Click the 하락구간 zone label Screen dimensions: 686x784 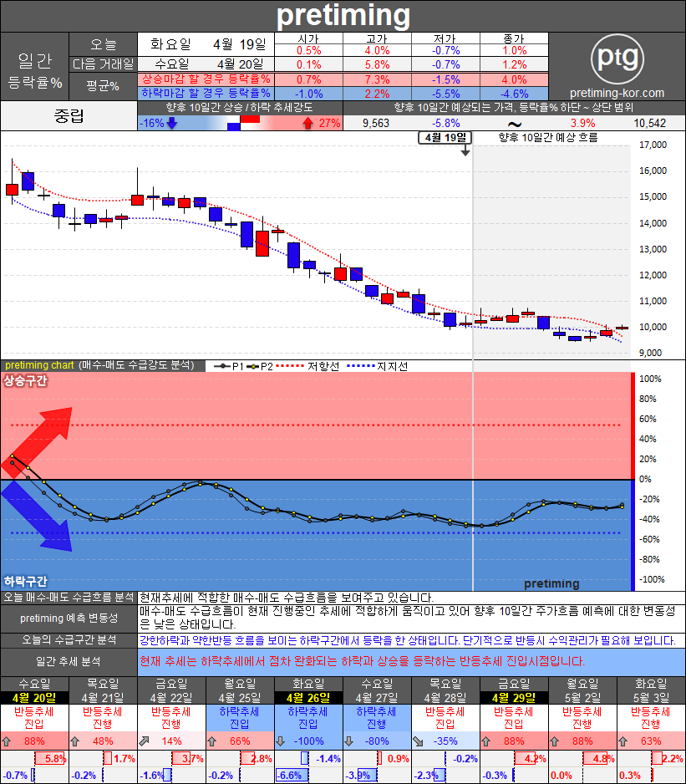26,582
